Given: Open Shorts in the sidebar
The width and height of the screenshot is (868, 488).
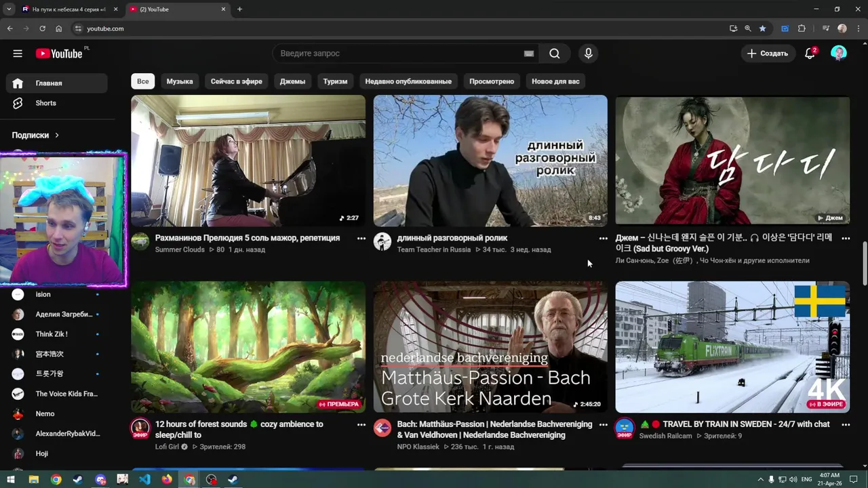Looking at the screenshot, I should (57, 103).
